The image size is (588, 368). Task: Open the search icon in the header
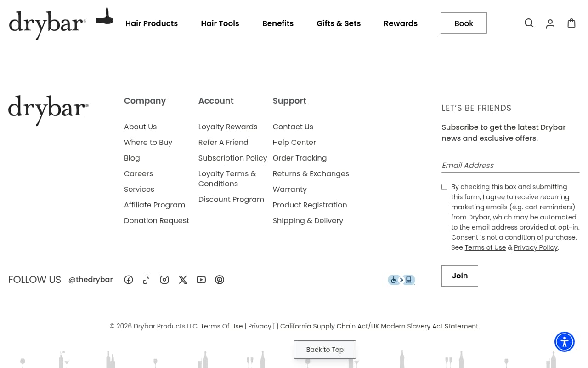(529, 23)
